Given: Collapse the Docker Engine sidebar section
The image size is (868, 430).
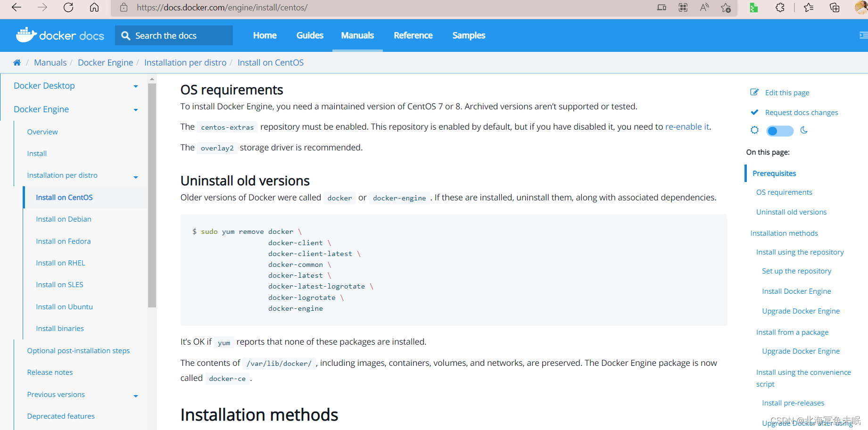Looking at the screenshot, I should (136, 110).
